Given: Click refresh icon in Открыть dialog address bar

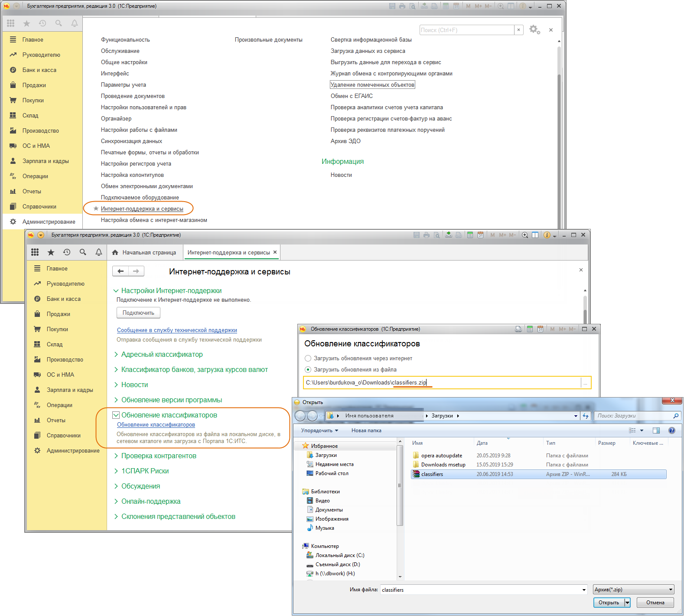Looking at the screenshot, I should [586, 416].
